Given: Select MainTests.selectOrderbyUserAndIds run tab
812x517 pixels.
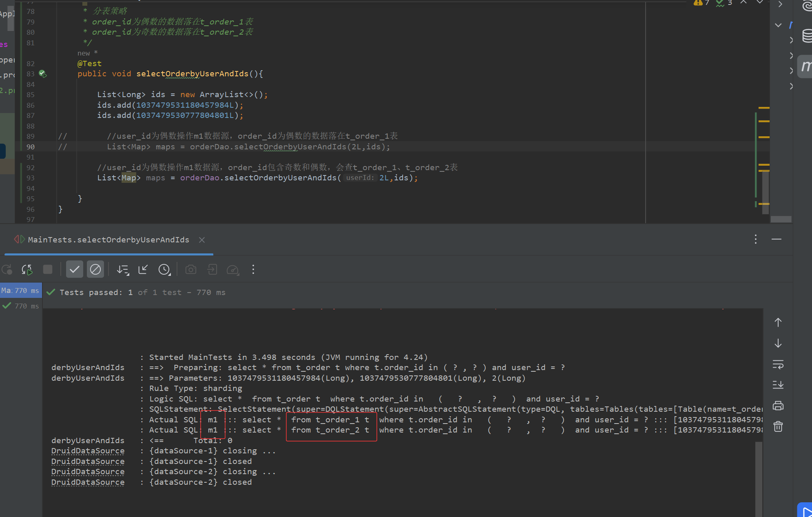Looking at the screenshot, I should point(108,240).
